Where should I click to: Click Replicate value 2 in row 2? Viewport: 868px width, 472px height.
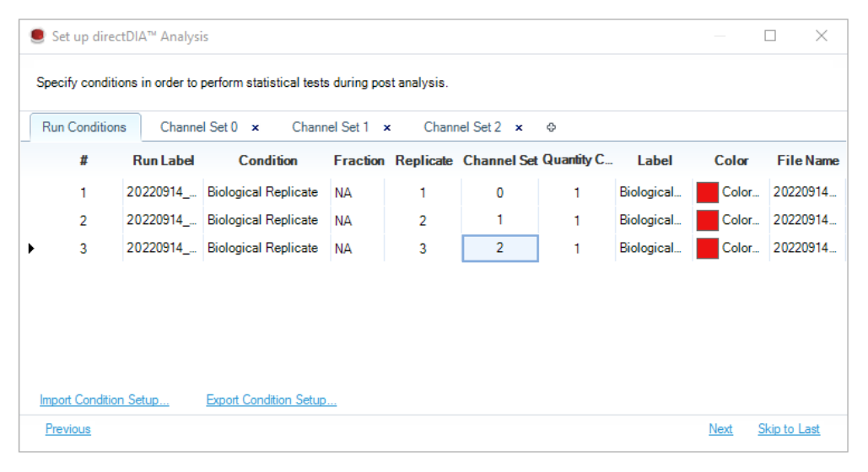tap(423, 220)
